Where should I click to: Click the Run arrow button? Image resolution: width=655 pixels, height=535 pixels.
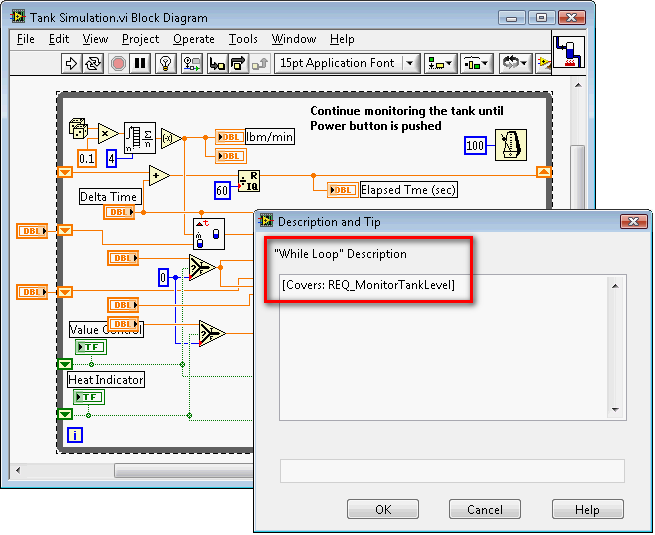(x=71, y=63)
